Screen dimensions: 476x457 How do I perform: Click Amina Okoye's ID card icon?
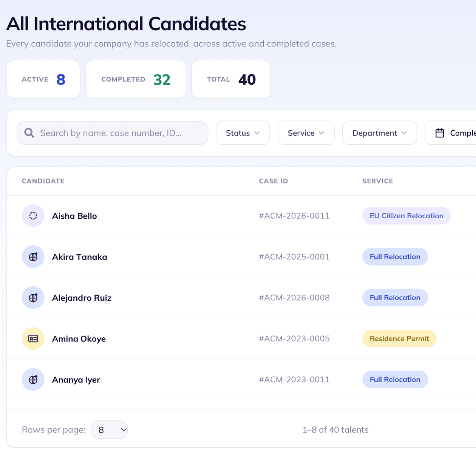click(33, 339)
